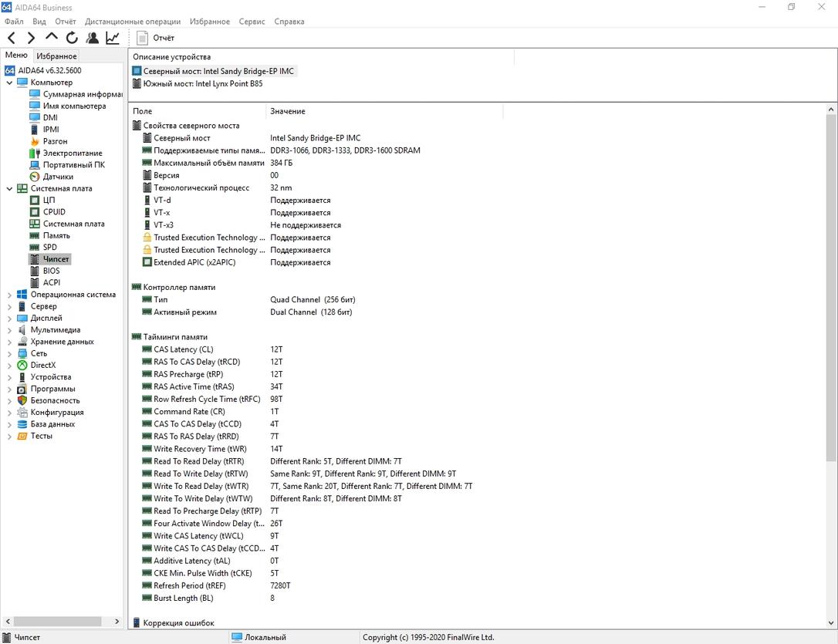
Task: Open the Вид menu
Action: point(39,22)
